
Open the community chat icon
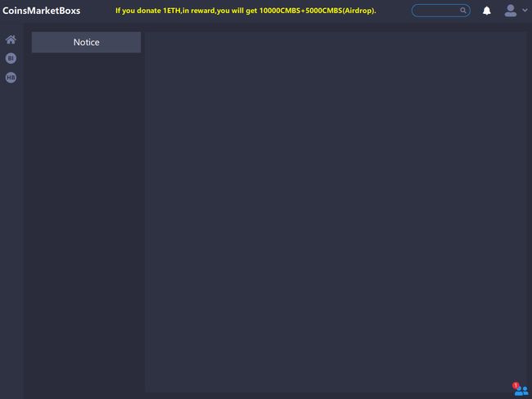pos(521,389)
